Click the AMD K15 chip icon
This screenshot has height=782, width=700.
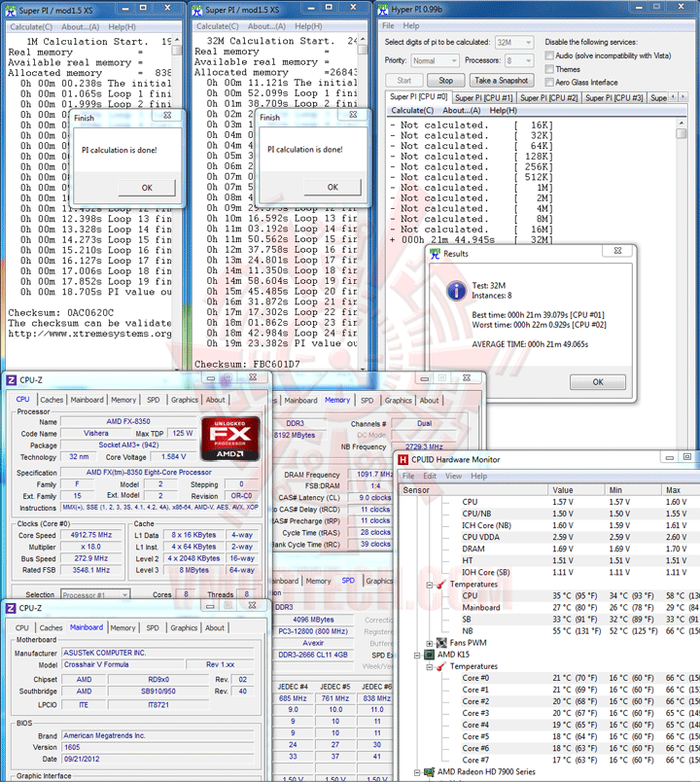(x=430, y=655)
